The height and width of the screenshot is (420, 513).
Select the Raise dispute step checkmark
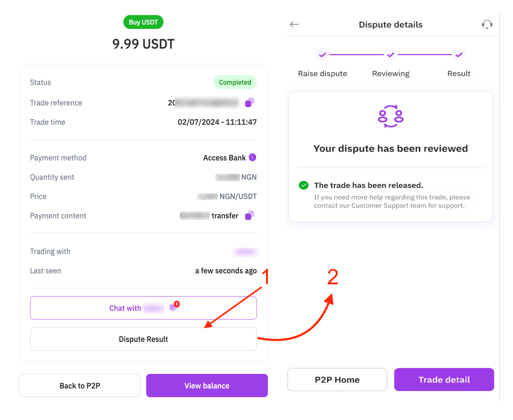click(322, 55)
